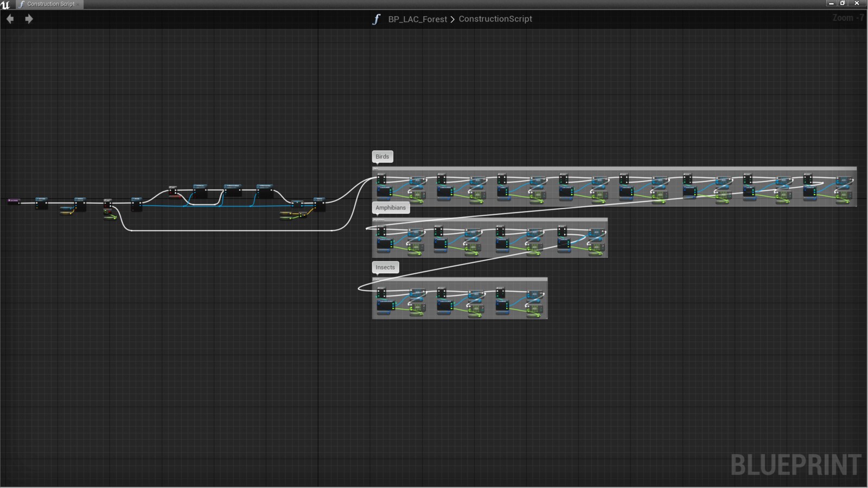Switch to the Construction Script tab
This screenshot has height=488, width=868.
coord(50,4)
